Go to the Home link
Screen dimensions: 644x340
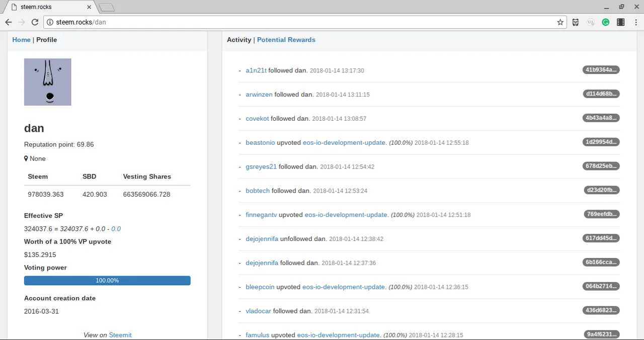[22, 40]
